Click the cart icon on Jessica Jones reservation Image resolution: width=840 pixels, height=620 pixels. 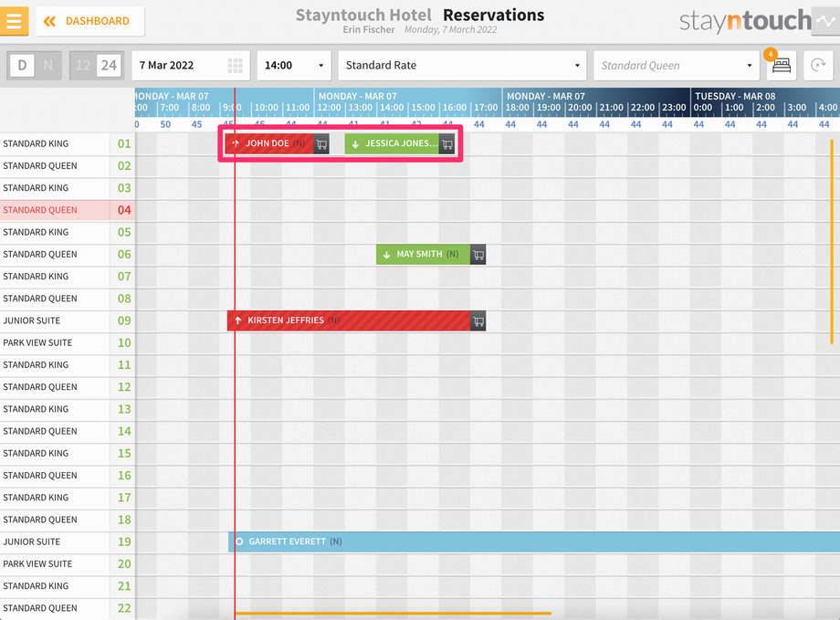(x=446, y=144)
